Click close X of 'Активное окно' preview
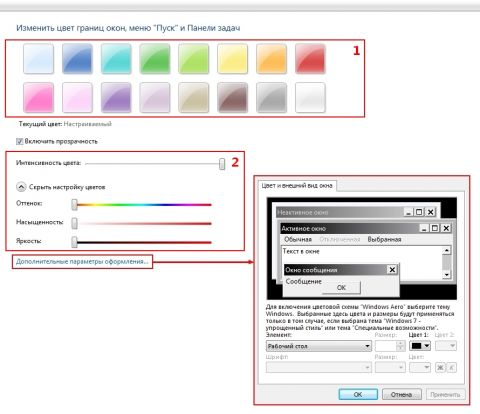Image resolution: width=480 pixels, height=414 pixels. click(x=446, y=228)
